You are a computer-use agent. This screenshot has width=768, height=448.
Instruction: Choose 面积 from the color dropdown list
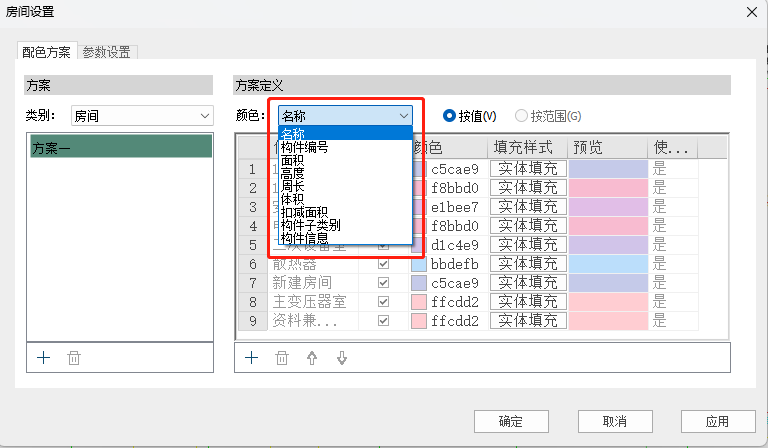click(345, 160)
